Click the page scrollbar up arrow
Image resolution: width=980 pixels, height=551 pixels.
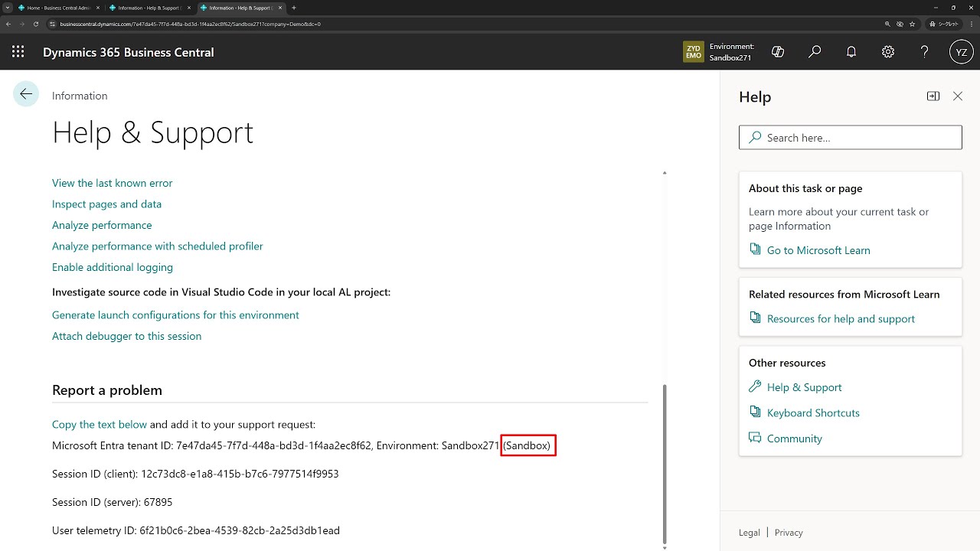(x=664, y=173)
